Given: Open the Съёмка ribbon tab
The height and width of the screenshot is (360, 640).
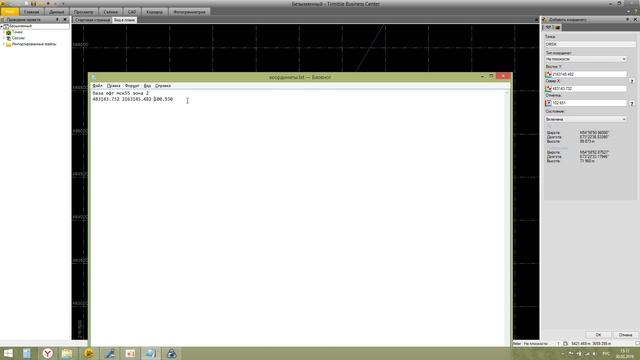Looking at the screenshot, I should click(110, 12).
